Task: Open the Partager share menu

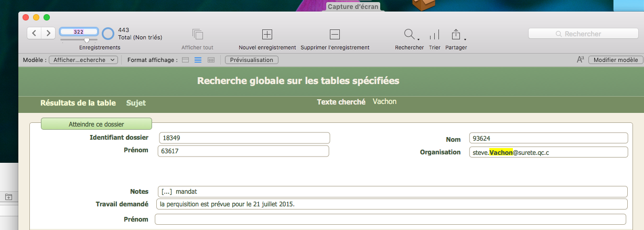Action: tap(456, 34)
